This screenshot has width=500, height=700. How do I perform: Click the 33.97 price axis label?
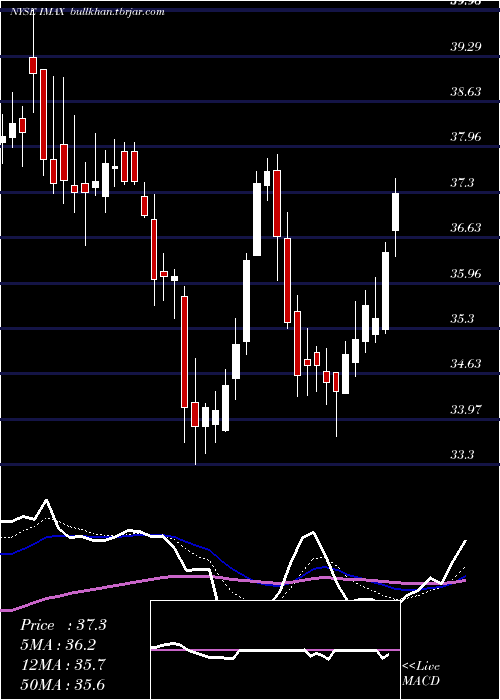(x=466, y=409)
